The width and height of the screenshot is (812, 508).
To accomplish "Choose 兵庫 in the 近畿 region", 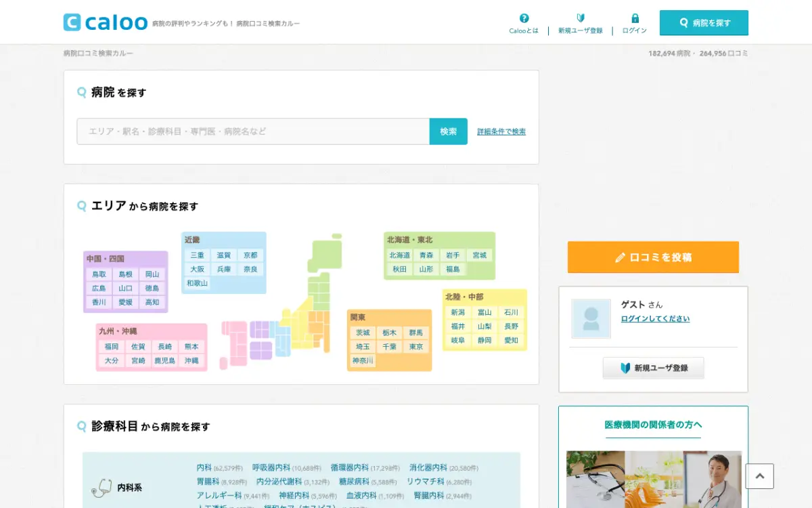I will click(x=224, y=269).
